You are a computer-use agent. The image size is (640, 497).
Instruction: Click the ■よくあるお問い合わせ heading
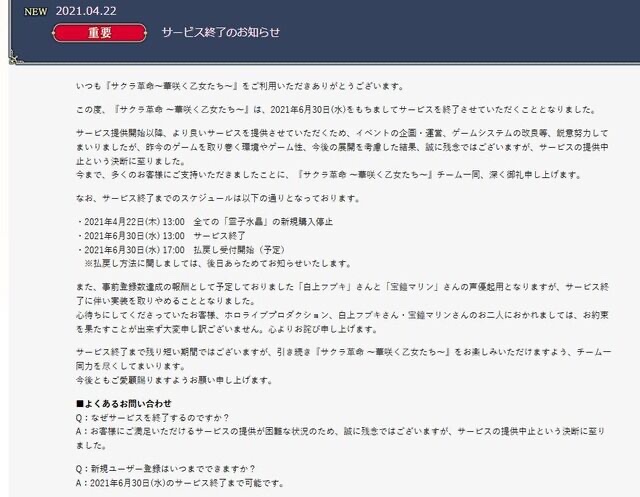pyautogui.click(x=124, y=404)
